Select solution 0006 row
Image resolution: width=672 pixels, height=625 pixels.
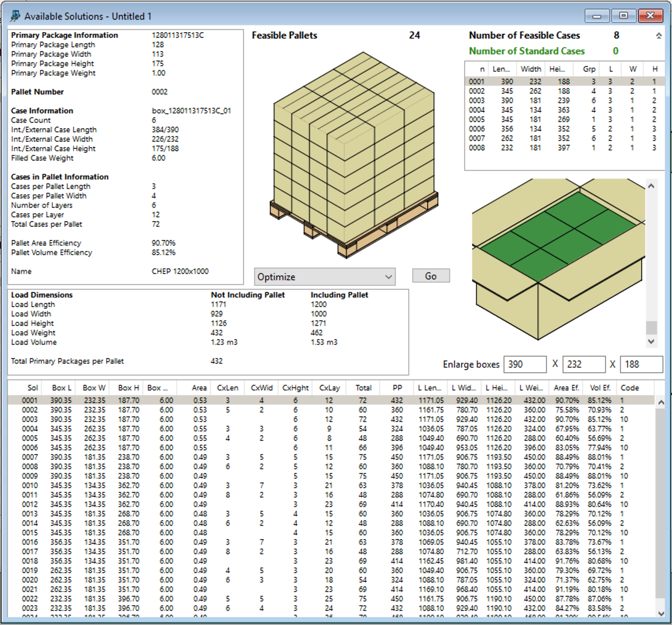tap(331, 447)
